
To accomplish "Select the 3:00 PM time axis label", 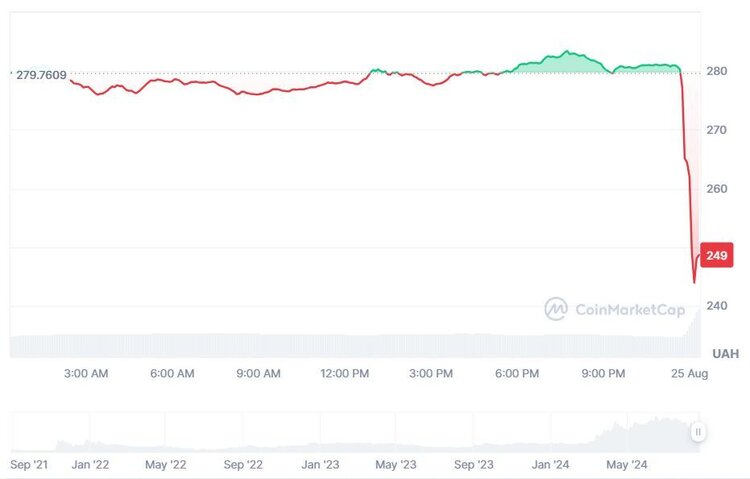I will [x=430, y=373].
